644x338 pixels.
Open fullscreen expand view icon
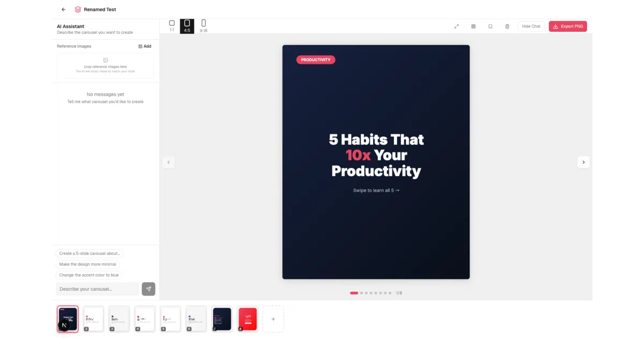pyautogui.click(x=457, y=26)
